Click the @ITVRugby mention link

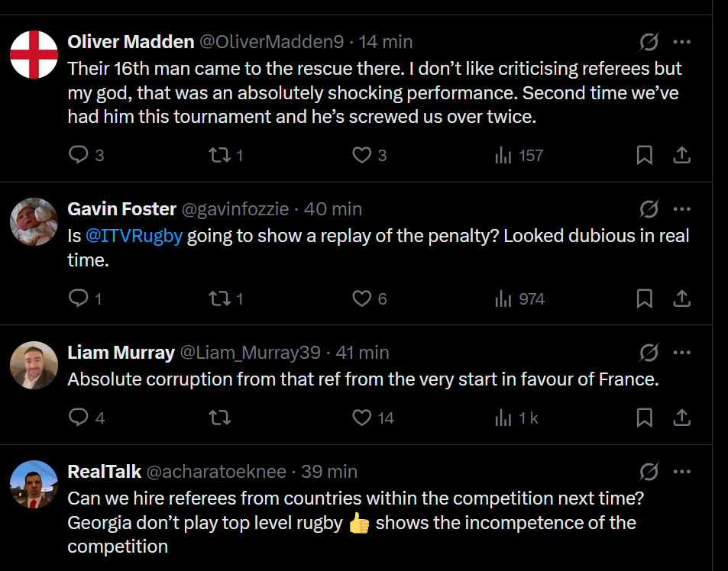point(134,236)
